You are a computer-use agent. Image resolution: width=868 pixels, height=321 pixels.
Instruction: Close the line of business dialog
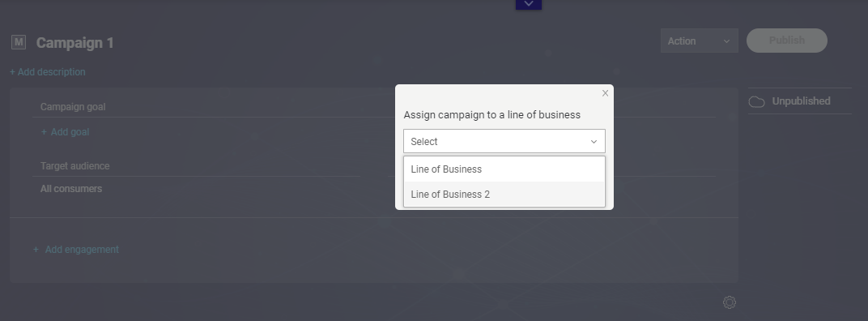(605, 93)
